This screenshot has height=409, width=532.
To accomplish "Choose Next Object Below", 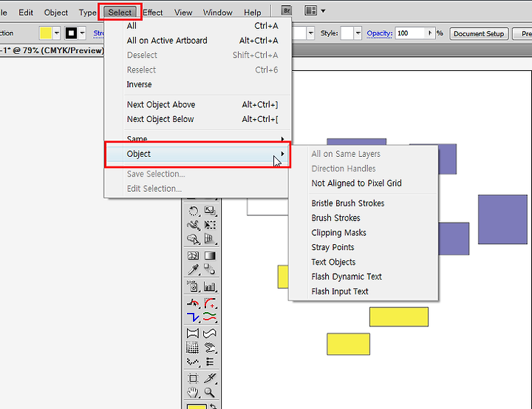I will [x=198, y=119].
